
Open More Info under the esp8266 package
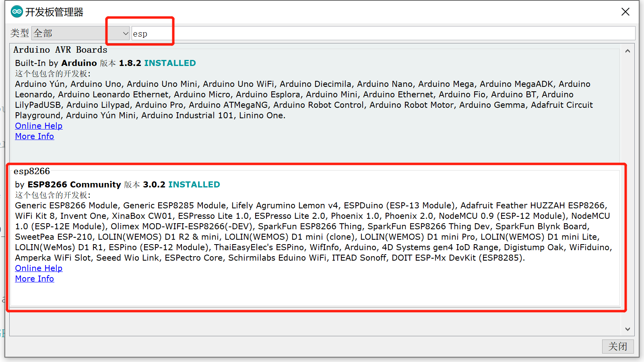[35, 279]
